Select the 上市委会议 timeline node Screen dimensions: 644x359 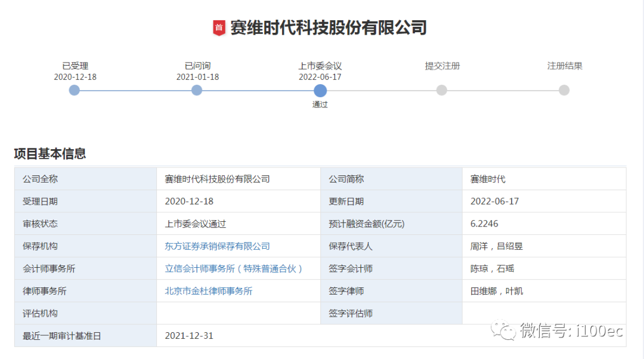[x=320, y=91]
